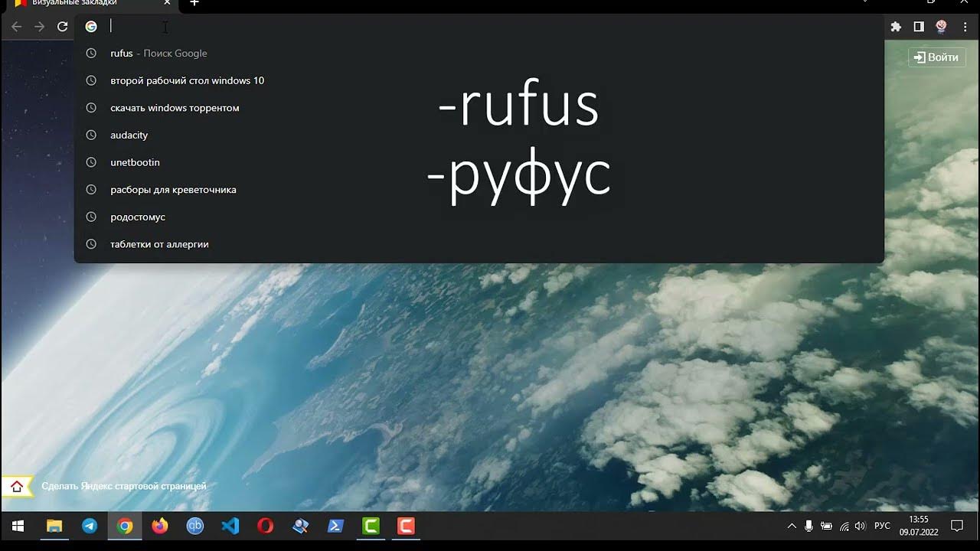Click the microphone tray icon
Viewport: 980px width, 551px height.
coord(808,527)
